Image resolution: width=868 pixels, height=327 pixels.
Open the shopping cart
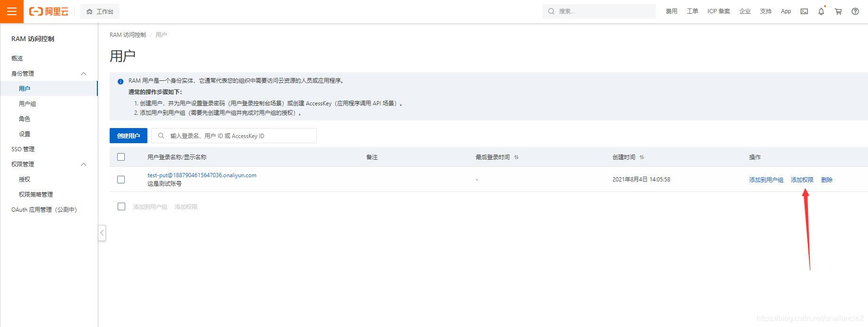[838, 11]
